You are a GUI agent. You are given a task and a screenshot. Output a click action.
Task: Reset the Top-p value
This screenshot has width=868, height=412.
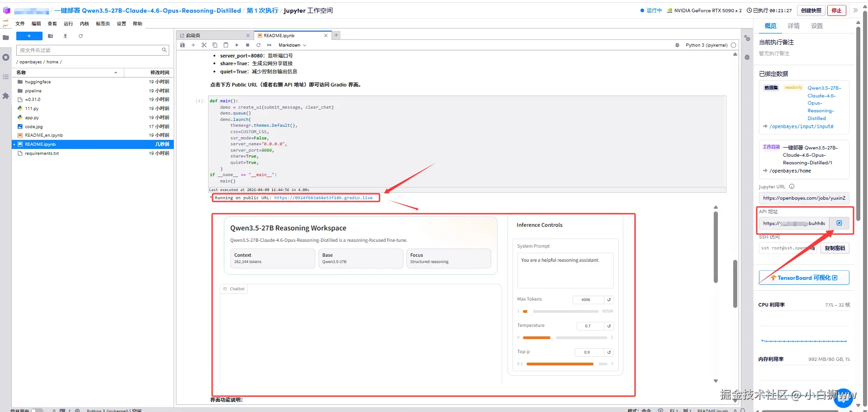609,352
